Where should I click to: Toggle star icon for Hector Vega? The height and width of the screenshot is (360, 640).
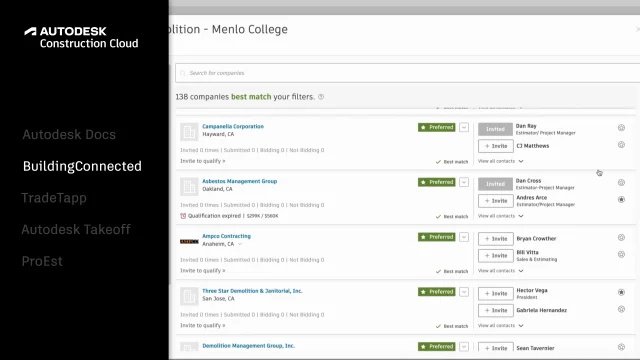coord(621,292)
